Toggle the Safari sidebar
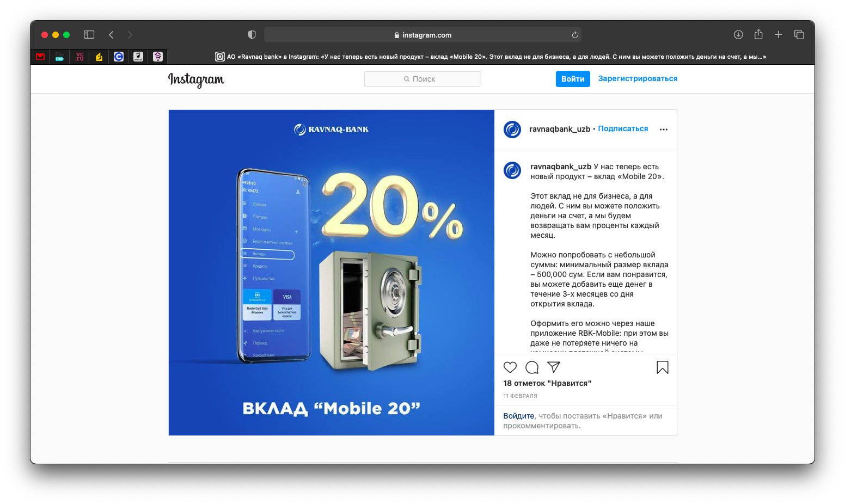Viewport: 845px width, 504px height. click(89, 35)
